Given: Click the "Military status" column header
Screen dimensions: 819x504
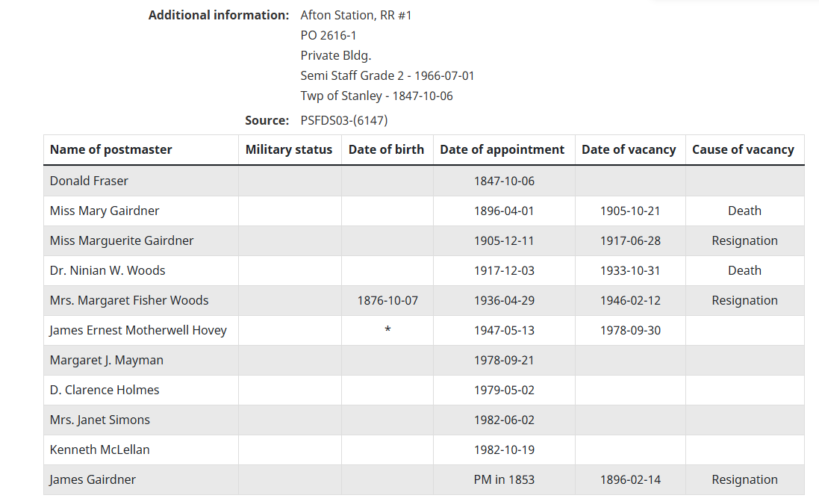Looking at the screenshot, I should coord(289,149).
